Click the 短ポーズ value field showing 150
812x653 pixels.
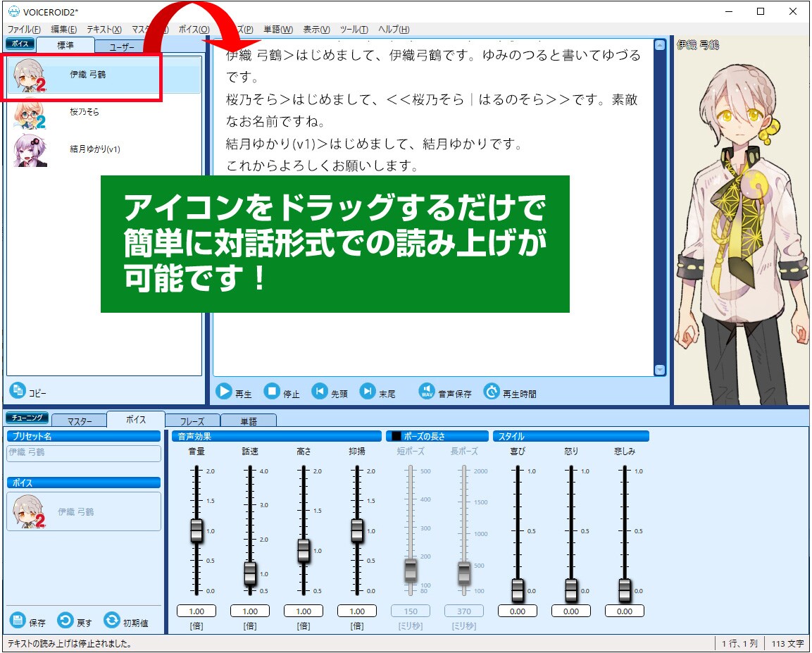(411, 611)
